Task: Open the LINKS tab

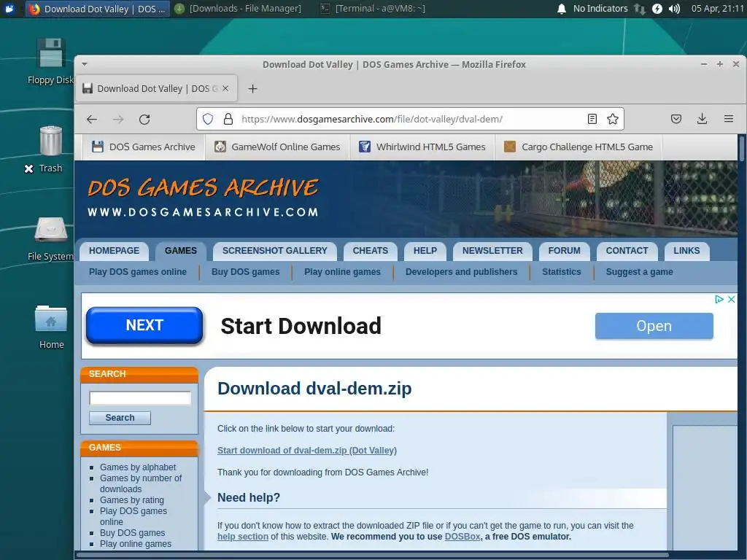Action: click(686, 251)
